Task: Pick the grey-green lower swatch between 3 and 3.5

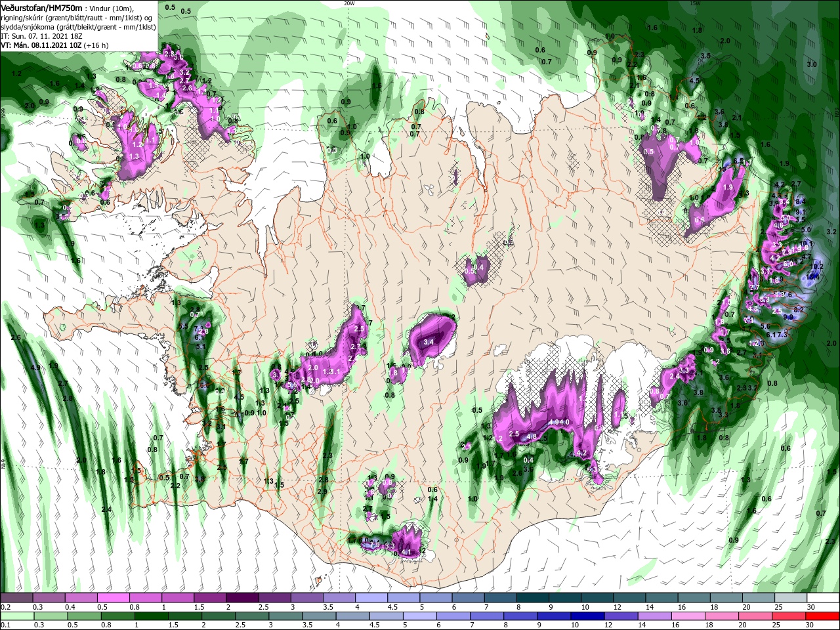Action: tap(286, 616)
